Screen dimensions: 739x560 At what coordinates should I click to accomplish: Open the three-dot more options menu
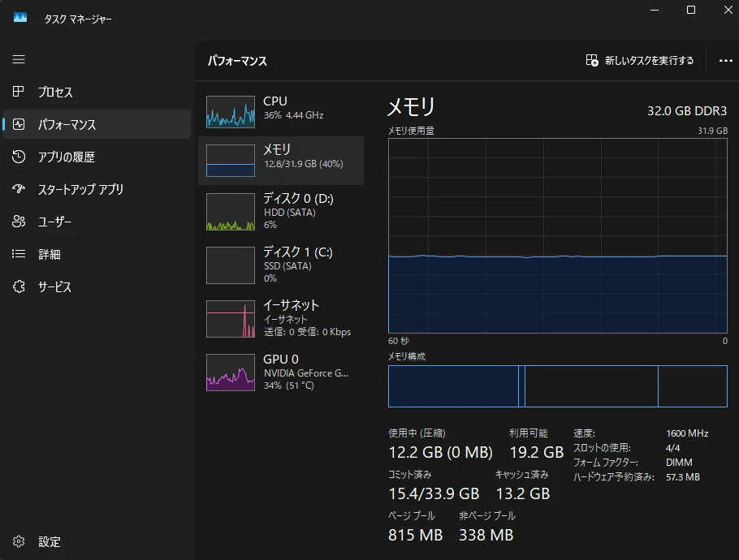726,60
